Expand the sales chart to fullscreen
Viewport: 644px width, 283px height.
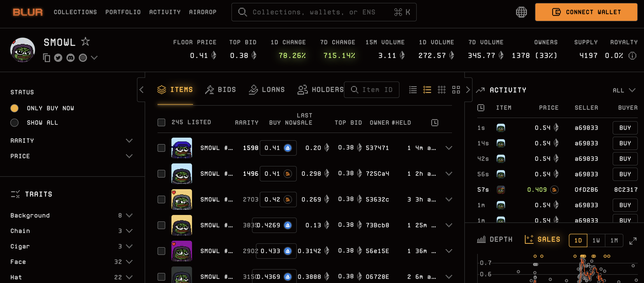pos(633,241)
